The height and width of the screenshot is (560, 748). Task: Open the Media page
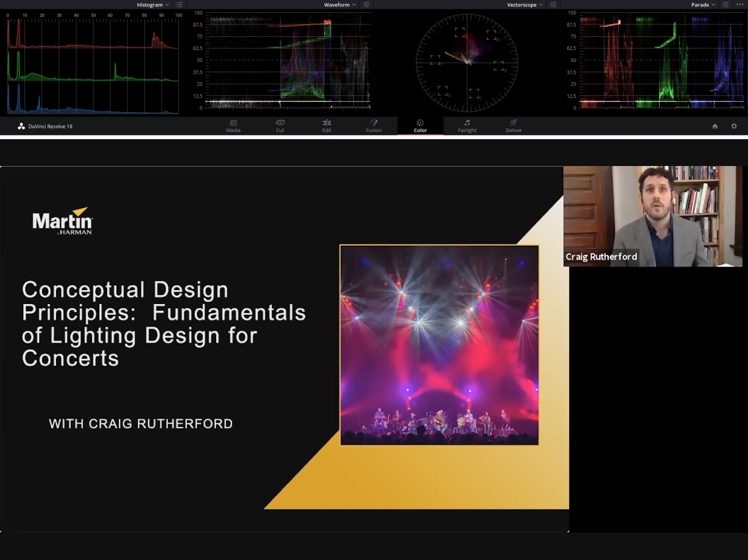pos(233,126)
